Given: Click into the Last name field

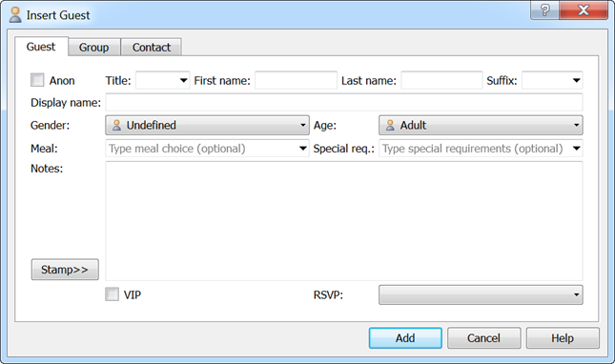Looking at the screenshot, I should pos(441,80).
